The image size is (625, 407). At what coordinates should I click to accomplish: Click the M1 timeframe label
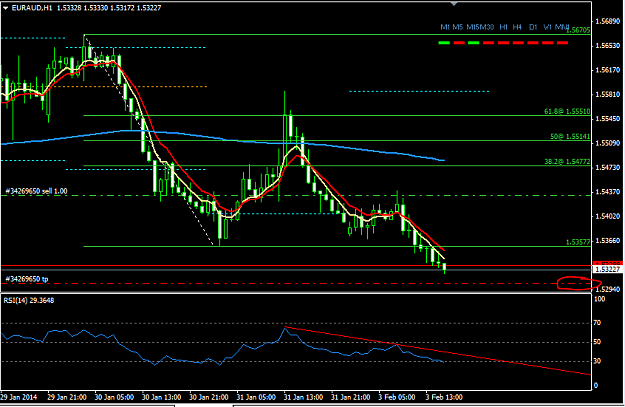pyautogui.click(x=445, y=27)
